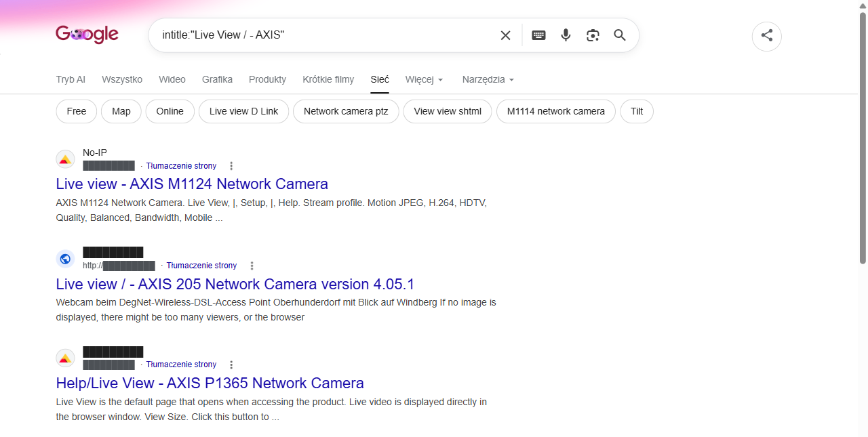Open AXIS 205 Network Camera version 4.05.1 link

(235, 283)
